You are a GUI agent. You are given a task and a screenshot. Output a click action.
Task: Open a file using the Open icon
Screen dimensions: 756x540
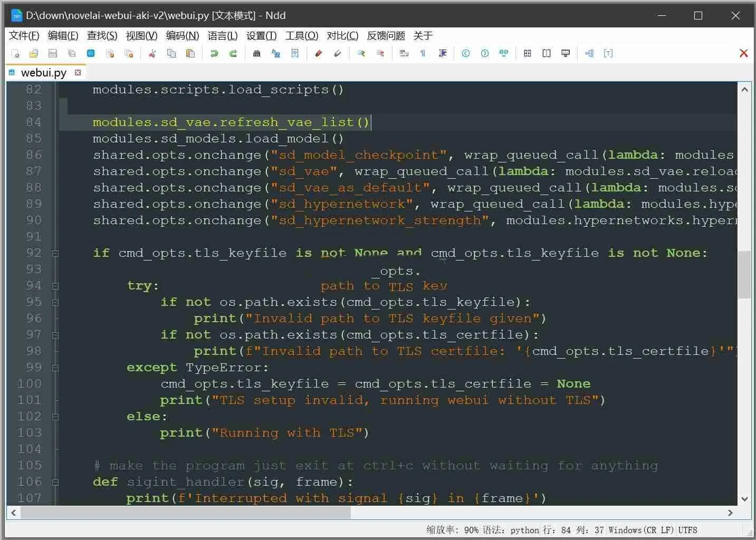[x=34, y=53]
